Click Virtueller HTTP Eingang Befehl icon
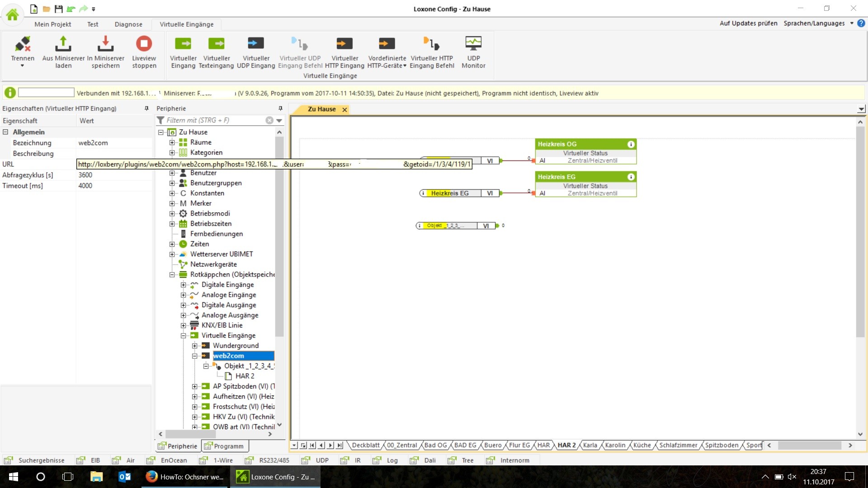The height and width of the screenshot is (488, 868). click(431, 44)
